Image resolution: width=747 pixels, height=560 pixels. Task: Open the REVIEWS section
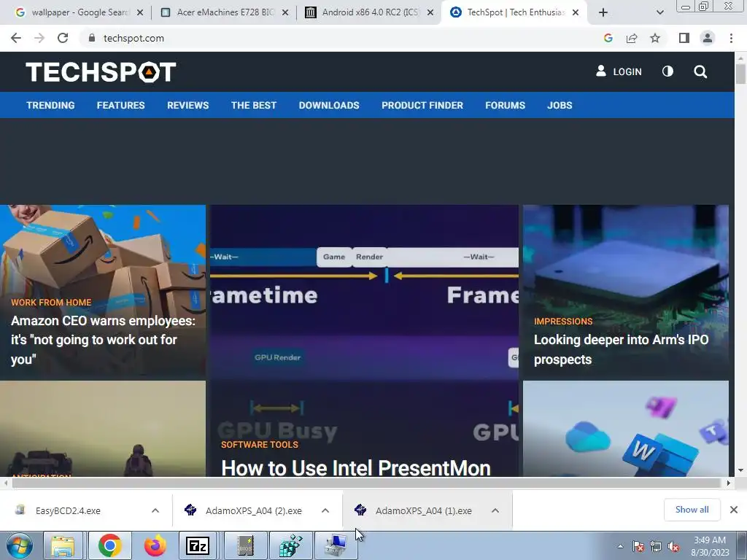pyautogui.click(x=187, y=105)
